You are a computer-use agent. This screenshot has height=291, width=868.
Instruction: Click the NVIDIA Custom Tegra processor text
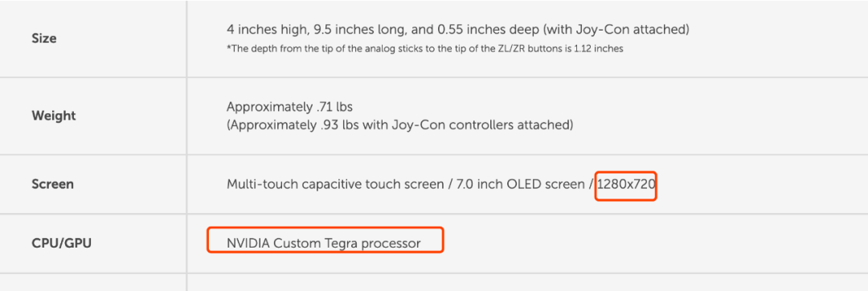pyautogui.click(x=324, y=244)
